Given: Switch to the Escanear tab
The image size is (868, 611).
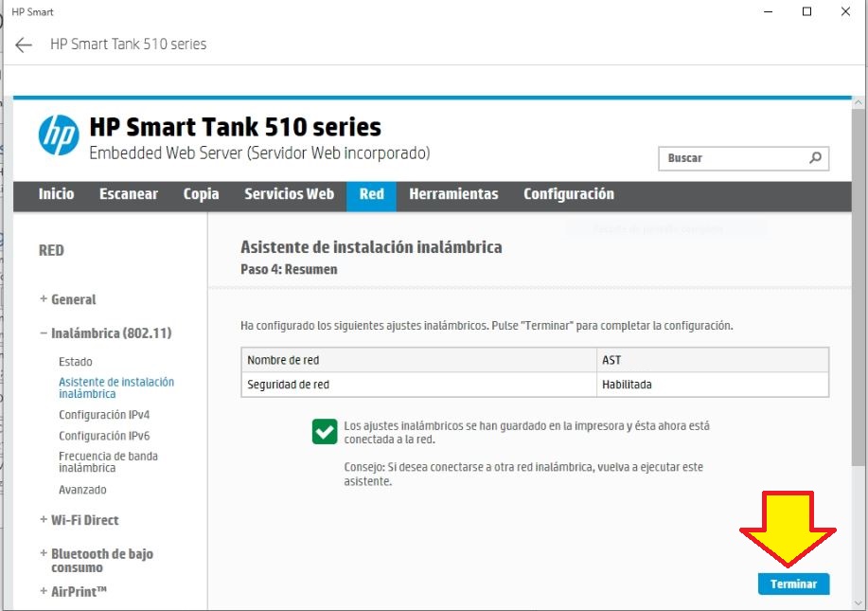Looking at the screenshot, I should coord(129,194).
